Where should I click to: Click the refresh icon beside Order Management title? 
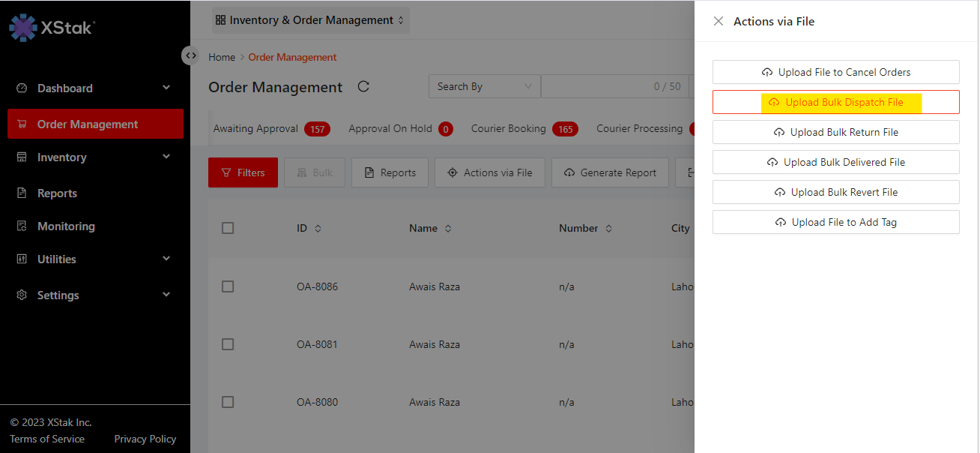[x=363, y=86]
